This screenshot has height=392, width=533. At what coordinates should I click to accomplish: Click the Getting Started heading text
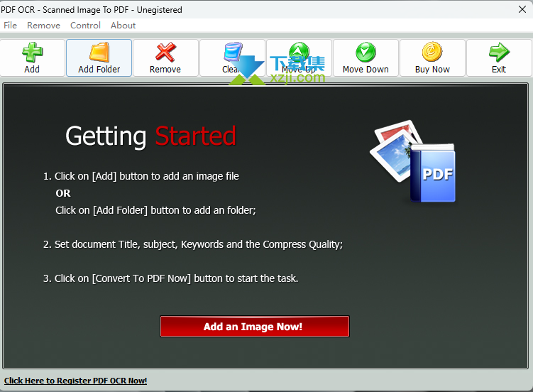click(150, 136)
